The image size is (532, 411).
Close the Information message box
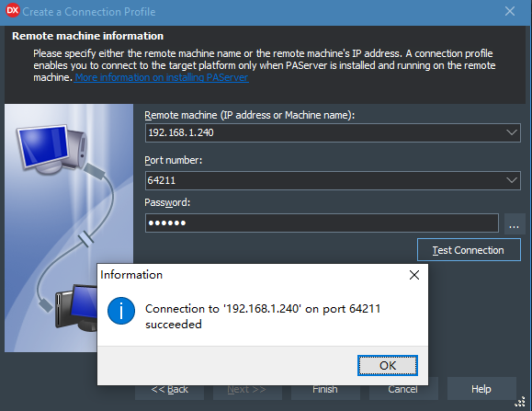[413, 275]
